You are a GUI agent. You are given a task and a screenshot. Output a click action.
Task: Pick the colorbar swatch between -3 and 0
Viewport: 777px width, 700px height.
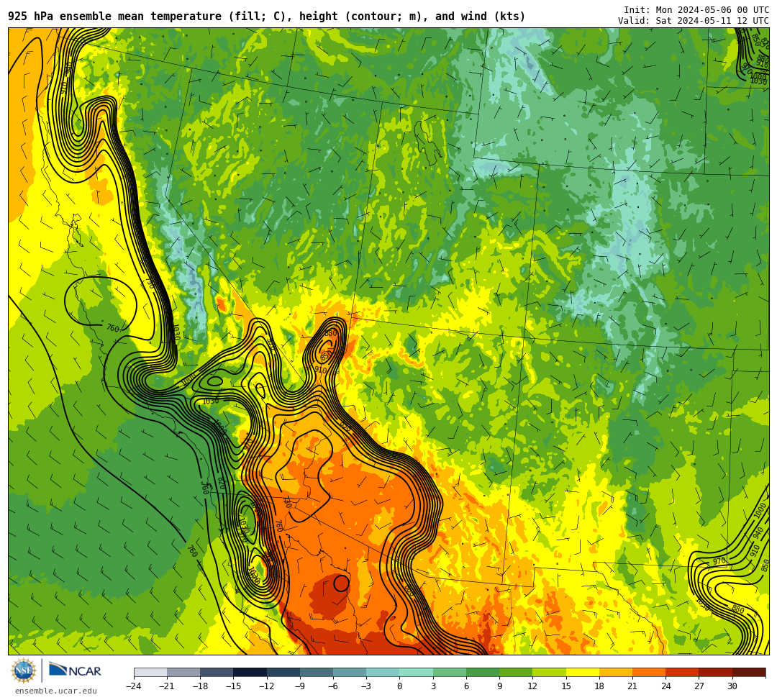pyautogui.click(x=383, y=672)
